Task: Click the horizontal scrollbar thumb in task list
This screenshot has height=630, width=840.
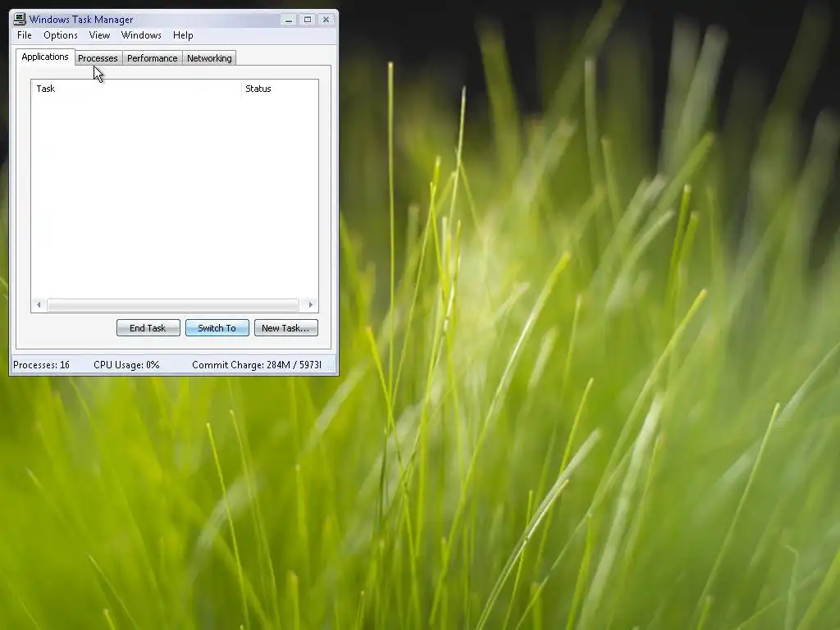Action: coord(172,305)
